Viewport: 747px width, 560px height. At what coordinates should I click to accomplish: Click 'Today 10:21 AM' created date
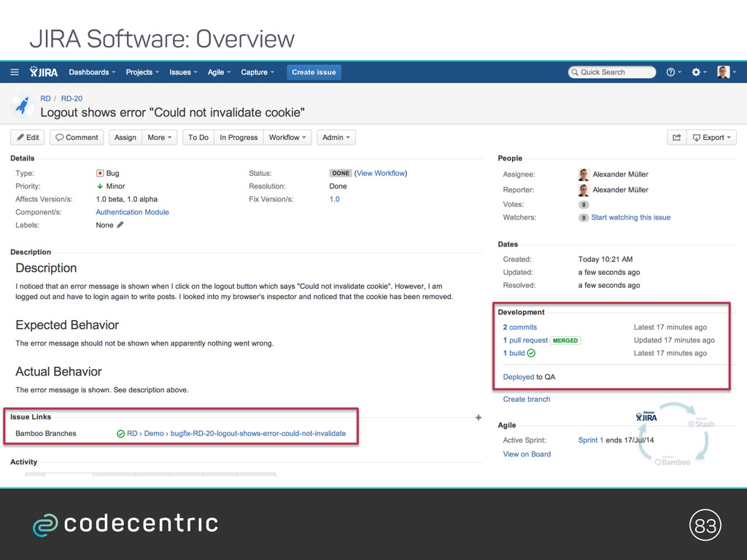[x=605, y=260]
